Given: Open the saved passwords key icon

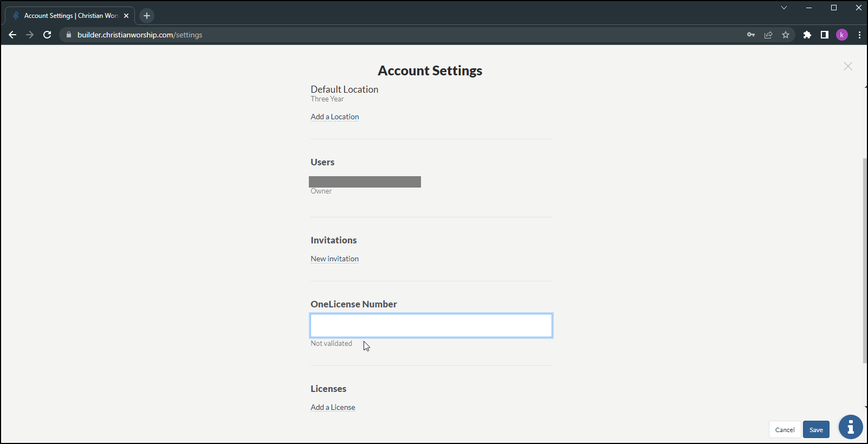Looking at the screenshot, I should (751, 35).
